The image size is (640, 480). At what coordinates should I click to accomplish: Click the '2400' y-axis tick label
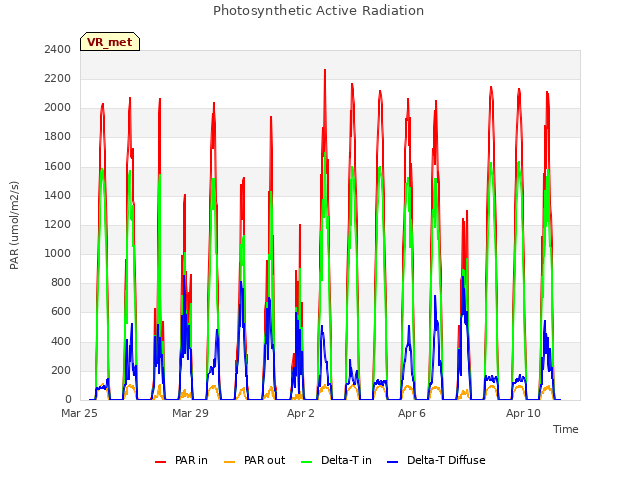coord(58,49)
